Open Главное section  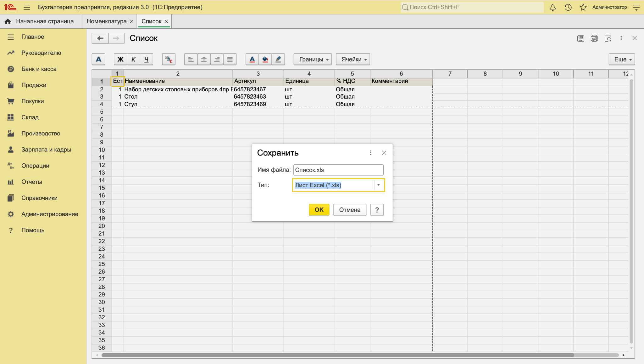coord(33,37)
